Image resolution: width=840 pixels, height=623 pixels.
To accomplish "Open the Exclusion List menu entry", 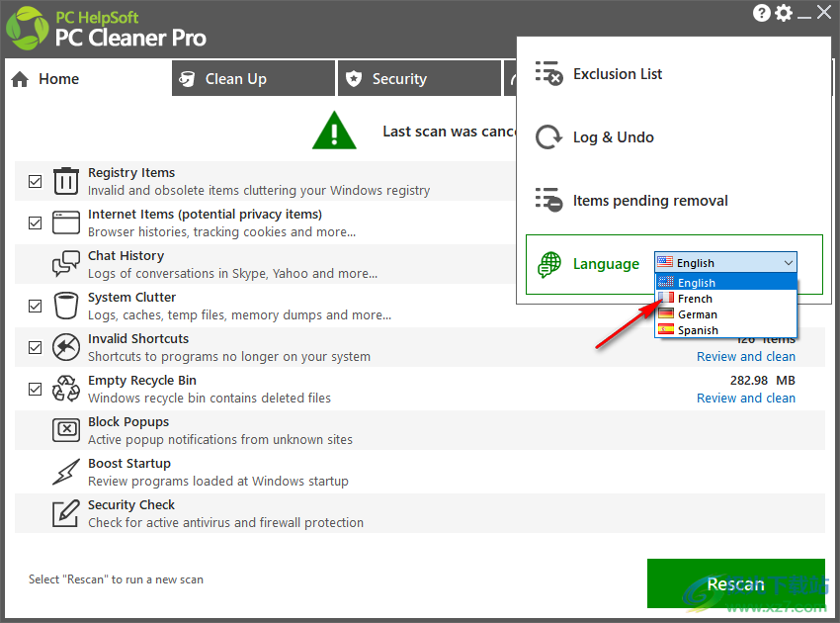I will pos(674,73).
